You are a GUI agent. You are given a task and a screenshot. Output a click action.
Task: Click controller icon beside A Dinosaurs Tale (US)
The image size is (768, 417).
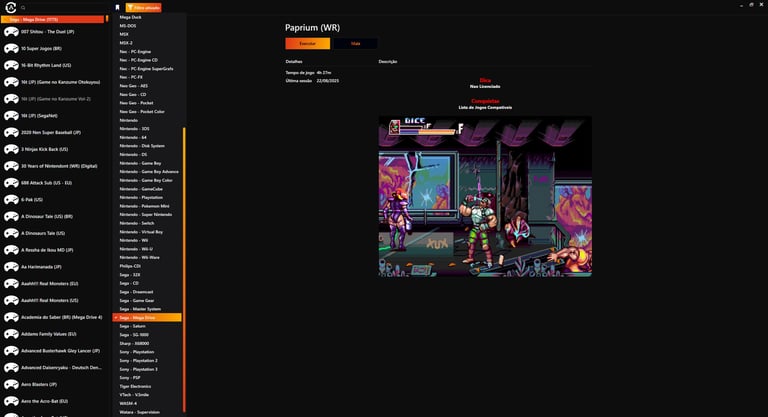(11, 233)
